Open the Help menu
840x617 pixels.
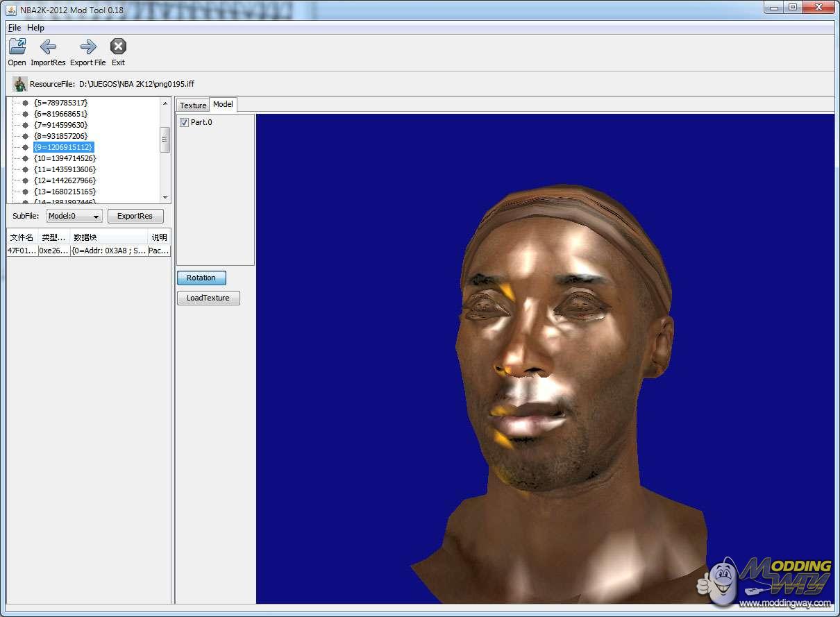point(35,28)
